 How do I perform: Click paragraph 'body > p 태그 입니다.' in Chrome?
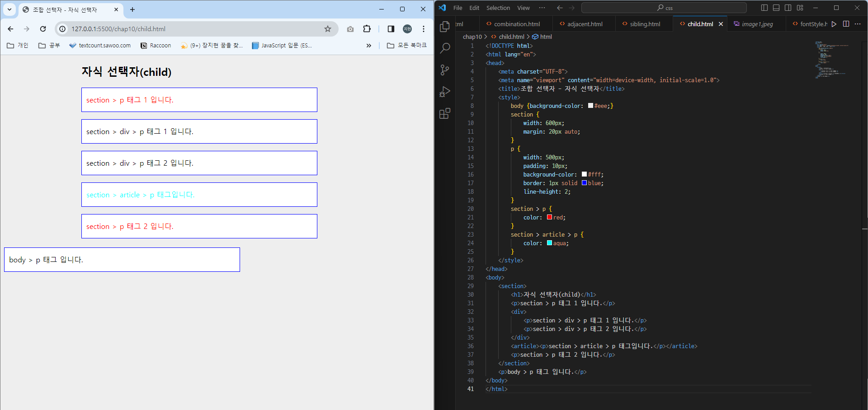[122, 260]
